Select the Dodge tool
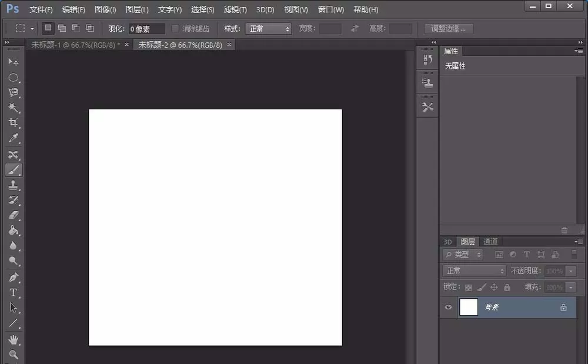Image resolution: width=588 pixels, height=364 pixels. [x=14, y=261]
